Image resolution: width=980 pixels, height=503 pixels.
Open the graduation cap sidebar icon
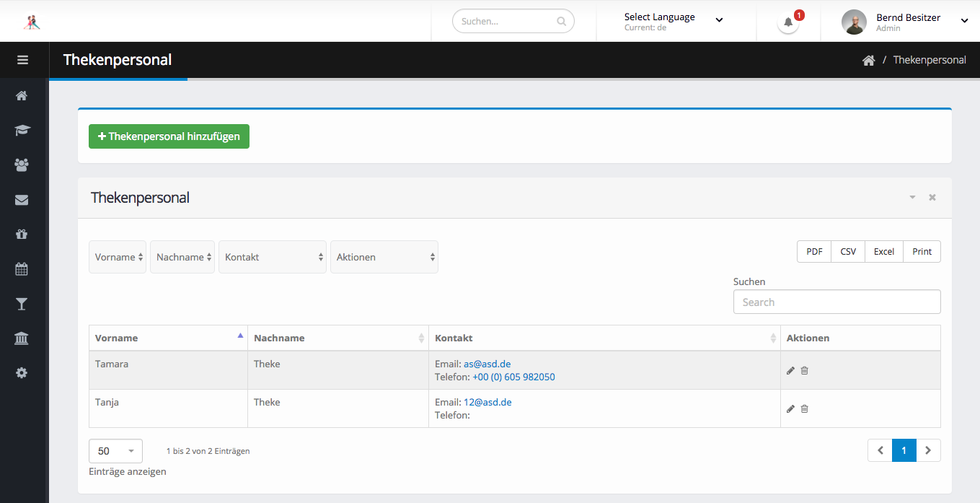22,130
